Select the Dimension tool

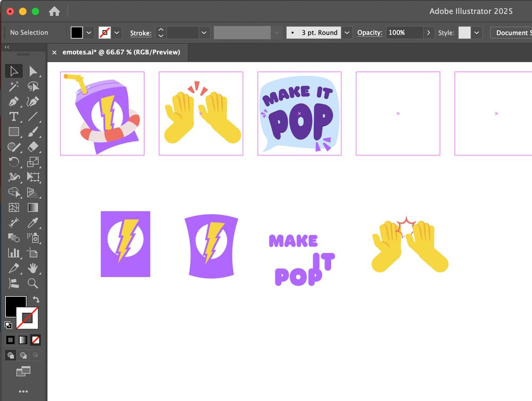point(14,222)
